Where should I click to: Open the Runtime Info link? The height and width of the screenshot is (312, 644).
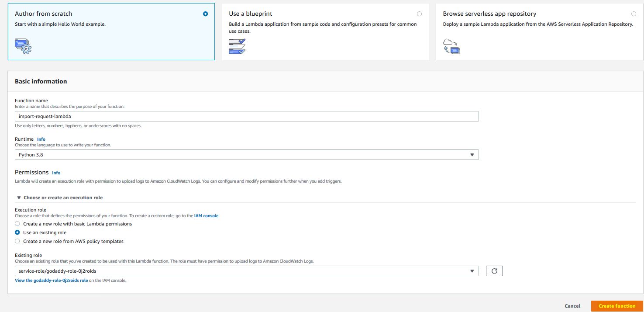[x=41, y=139]
